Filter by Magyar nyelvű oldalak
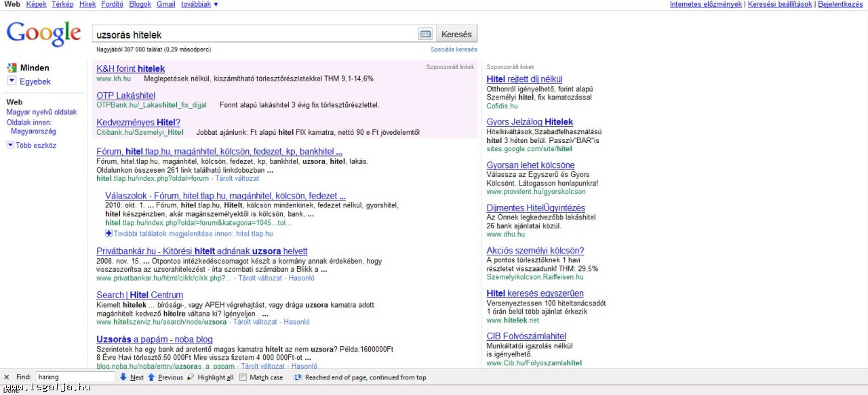 pos(41,112)
